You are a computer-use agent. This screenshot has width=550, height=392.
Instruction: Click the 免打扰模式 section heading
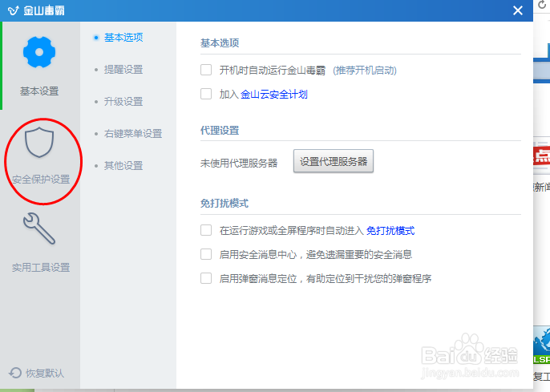224,204
